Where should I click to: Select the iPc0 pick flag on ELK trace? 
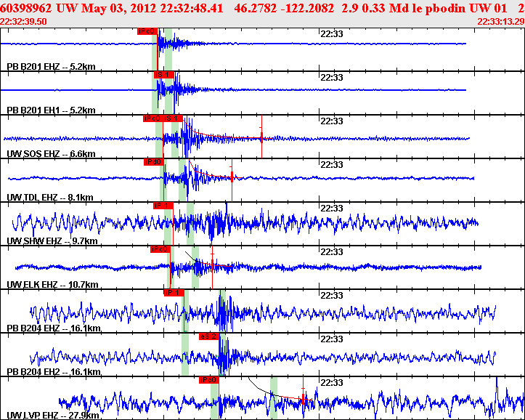tap(160, 249)
